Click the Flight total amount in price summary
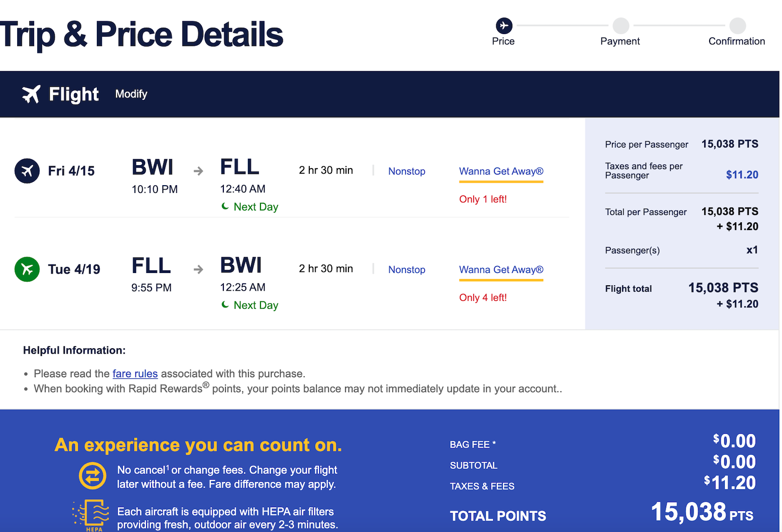This screenshot has height=532, width=782. tap(723, 288)
